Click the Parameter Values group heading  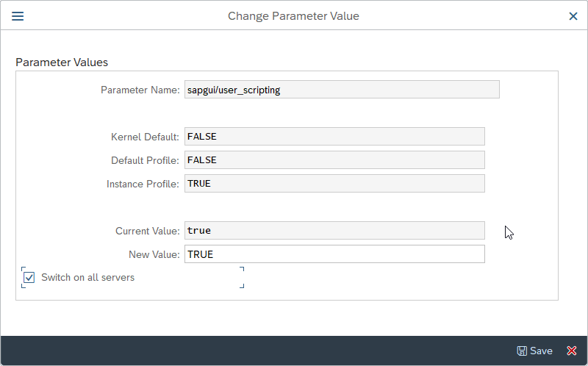[x=62, y=62]
